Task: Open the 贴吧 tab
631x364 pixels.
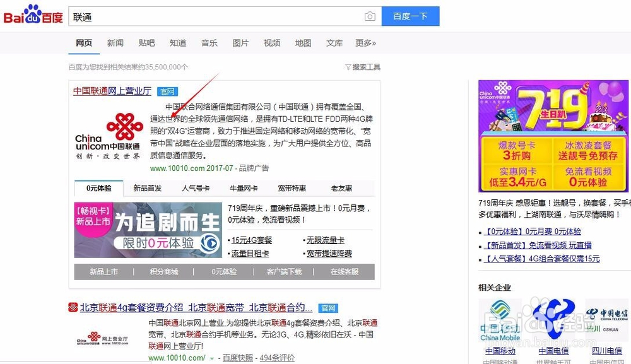Action: [146, 43]
